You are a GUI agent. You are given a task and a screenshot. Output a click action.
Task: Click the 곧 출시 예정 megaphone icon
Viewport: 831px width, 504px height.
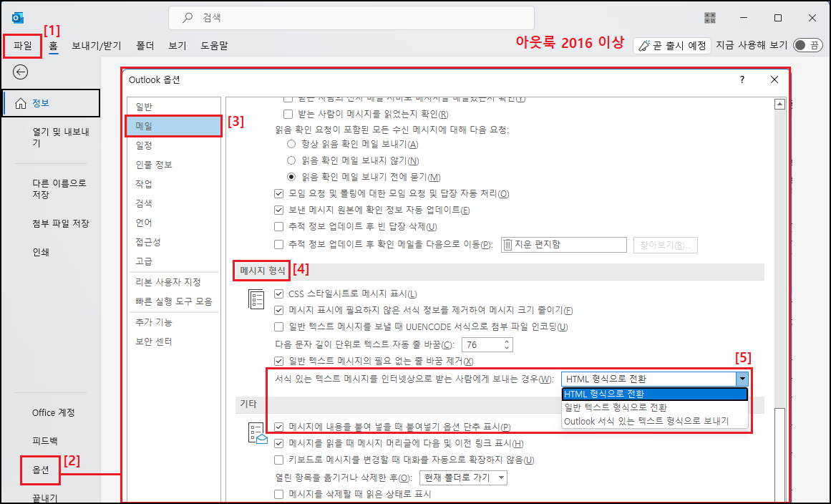tap(644, 46)
